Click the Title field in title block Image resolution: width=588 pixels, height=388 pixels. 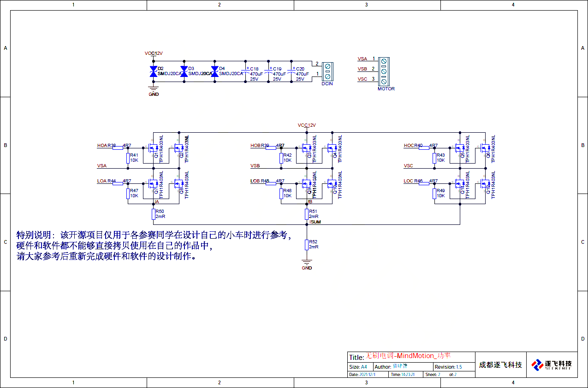coord(411,357)
